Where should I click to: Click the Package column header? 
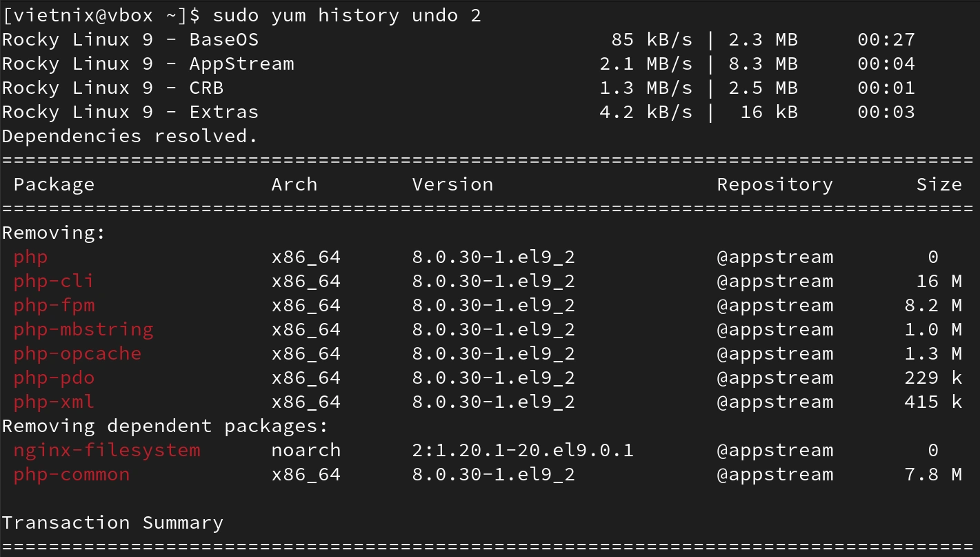pos(54,185)
